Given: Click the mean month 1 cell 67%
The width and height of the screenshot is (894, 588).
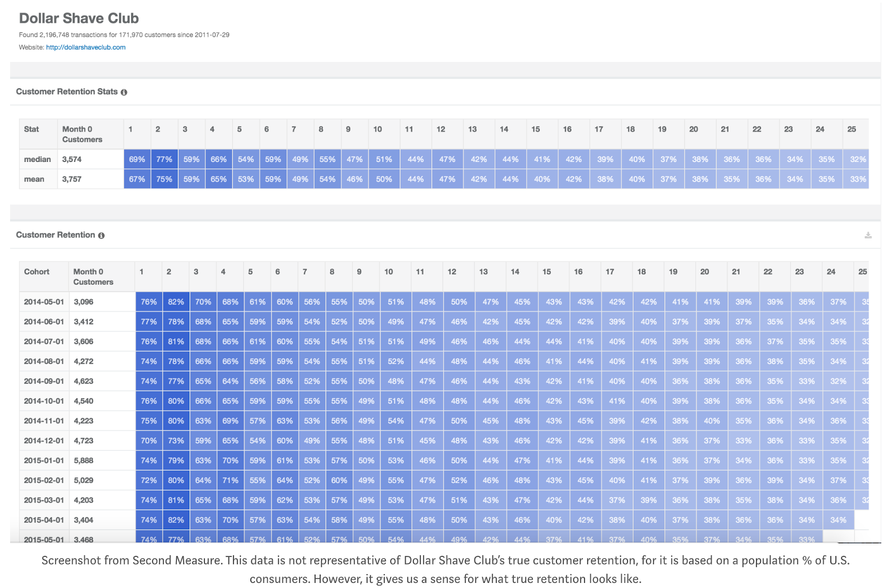Looking at the screenshot, I should tap(137, 179).
